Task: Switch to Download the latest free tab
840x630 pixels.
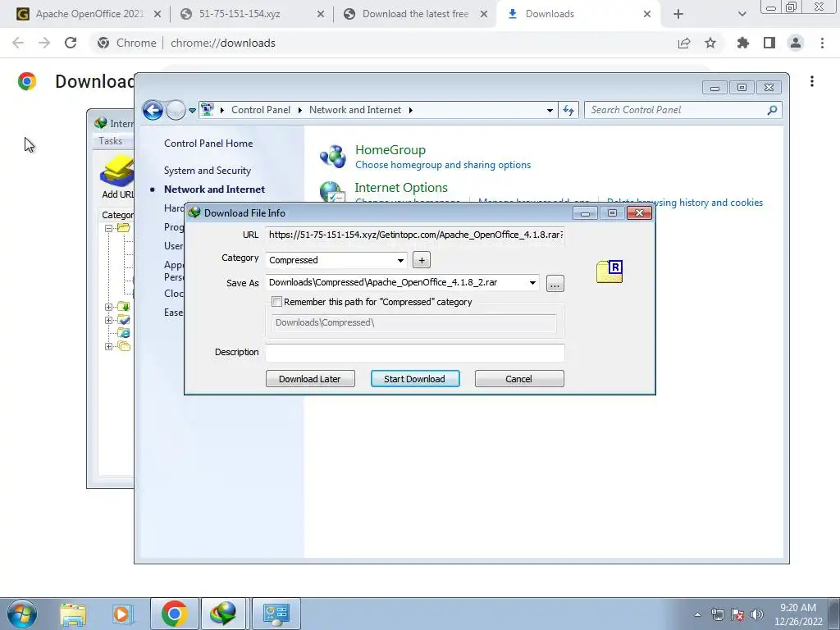Action: (414, 14)
